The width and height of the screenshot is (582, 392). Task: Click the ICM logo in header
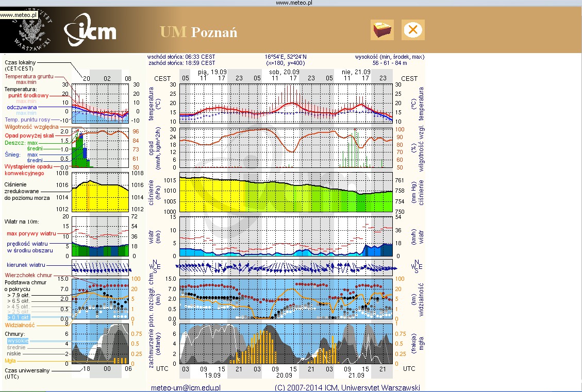(91, 32)
